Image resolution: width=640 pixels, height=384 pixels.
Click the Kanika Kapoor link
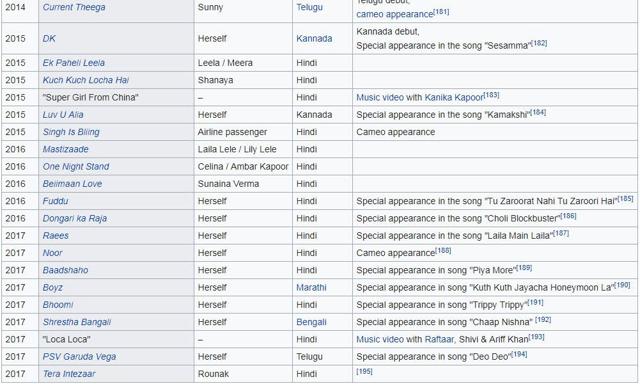coord(454,98)
